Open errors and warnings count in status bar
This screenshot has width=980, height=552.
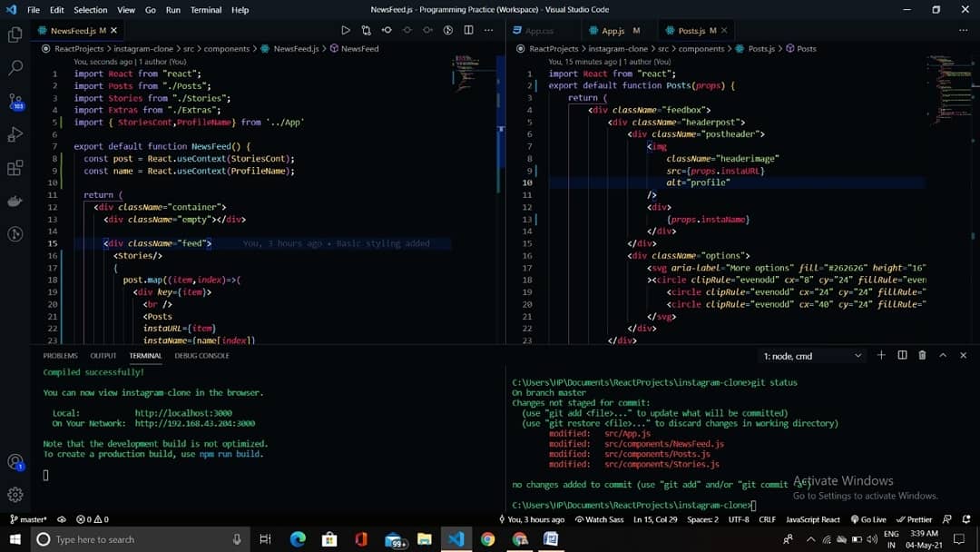click(93, 519)
